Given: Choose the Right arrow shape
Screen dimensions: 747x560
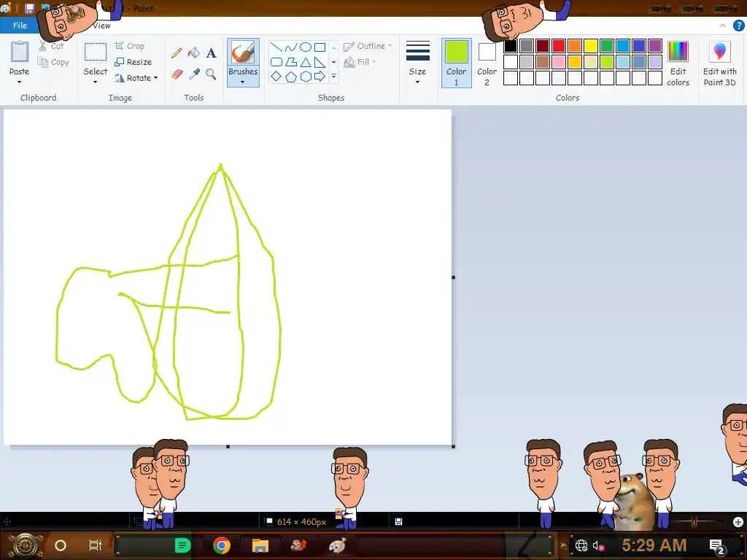Looking at the screenshot, I should (x=320, y=76).
